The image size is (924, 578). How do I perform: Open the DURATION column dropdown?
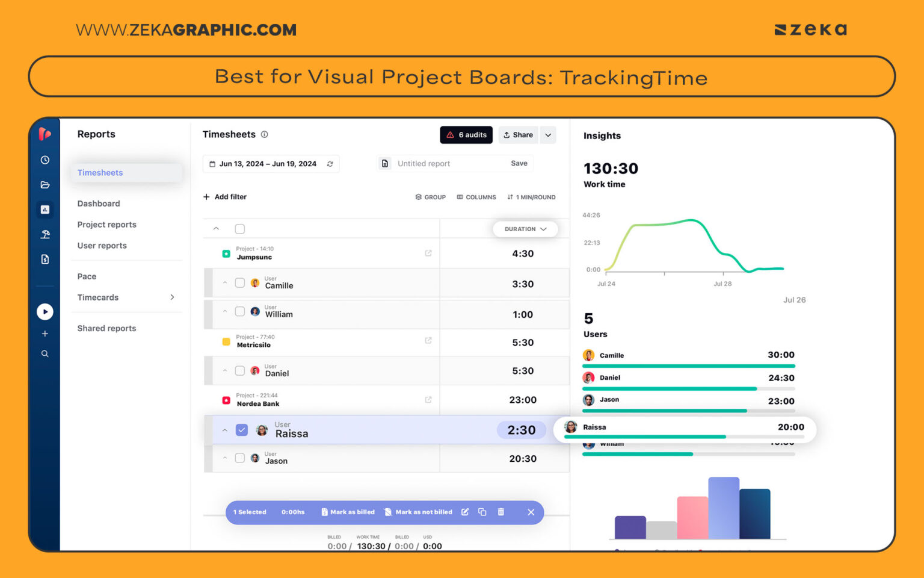pos(525,229)
